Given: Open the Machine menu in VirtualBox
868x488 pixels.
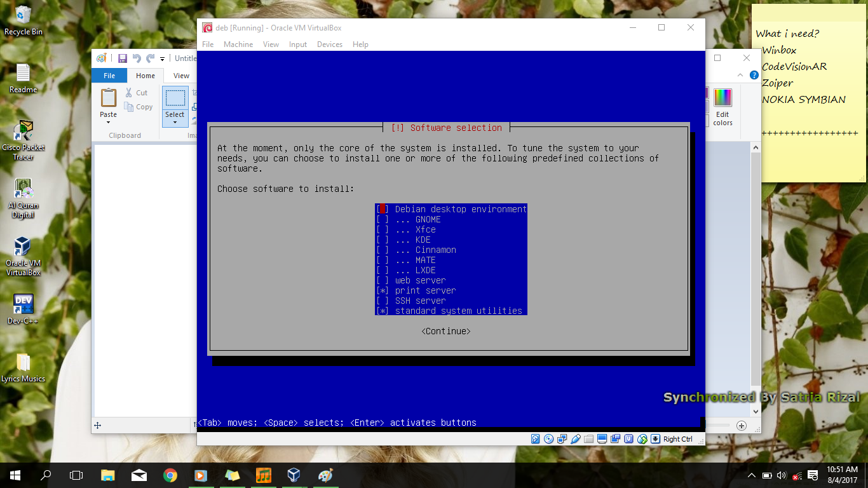Looking at the screenshot, I should [238, 44].
